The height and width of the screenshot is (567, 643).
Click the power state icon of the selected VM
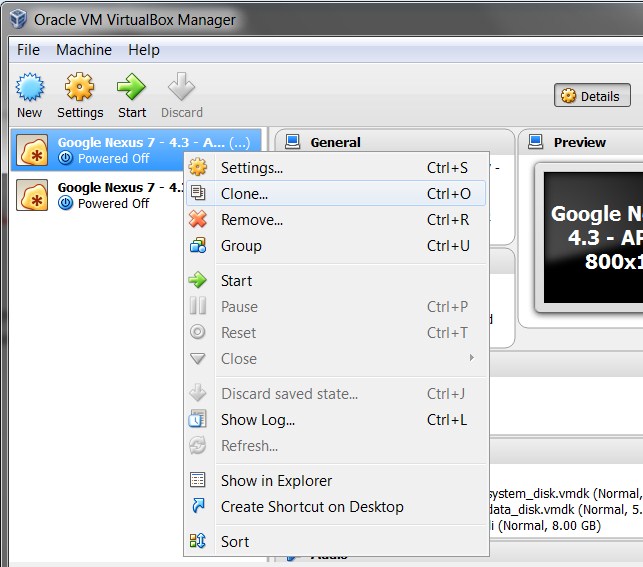(x=65, y=158)
